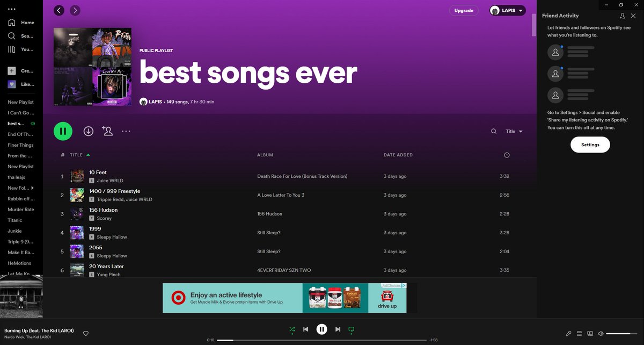Go forward with the right arrow button
This screenshot has width=644, height=345.
[75, 10]
